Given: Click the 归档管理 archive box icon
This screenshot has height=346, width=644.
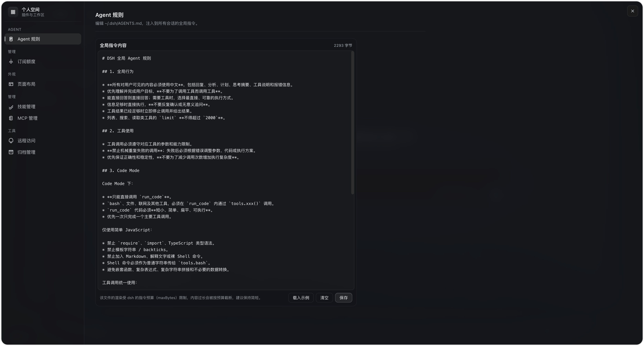Looking at the screenshot, I should point(11,152).
